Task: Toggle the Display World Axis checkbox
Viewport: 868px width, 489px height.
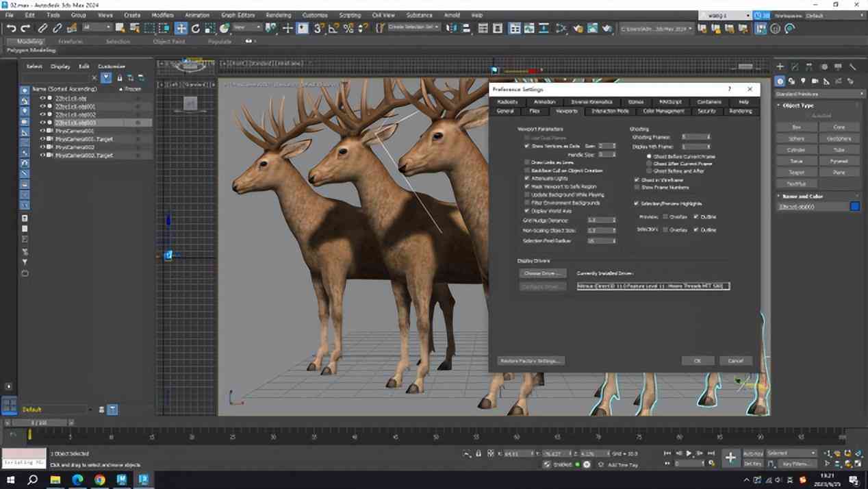Action: click(x=526, y=211)
